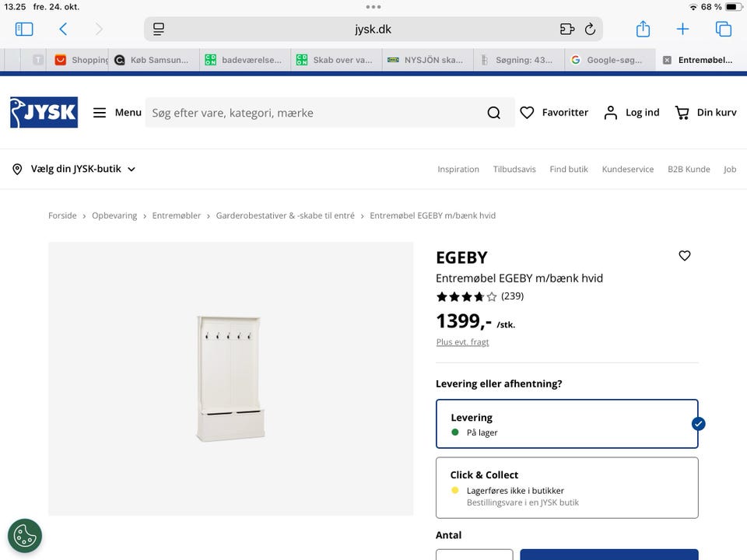Switch to the NYSJÖN tab

[x=426, y=60]
